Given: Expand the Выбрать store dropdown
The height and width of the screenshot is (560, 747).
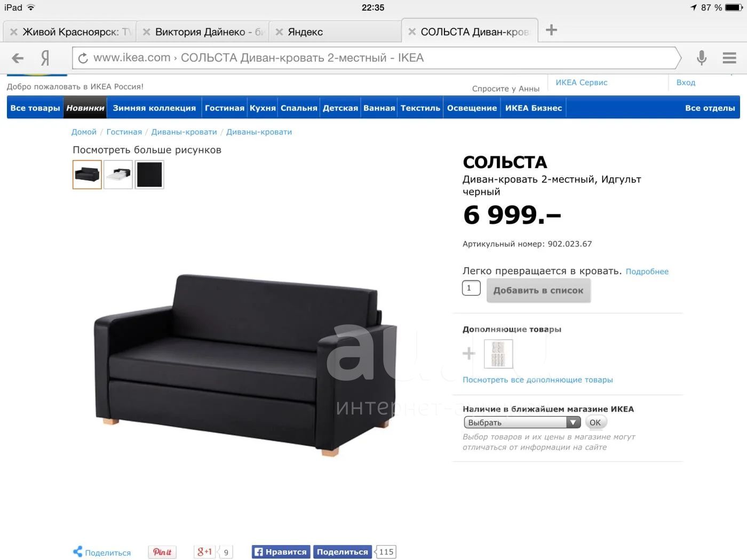Looking at the screenshot, I should coord(522,422).
